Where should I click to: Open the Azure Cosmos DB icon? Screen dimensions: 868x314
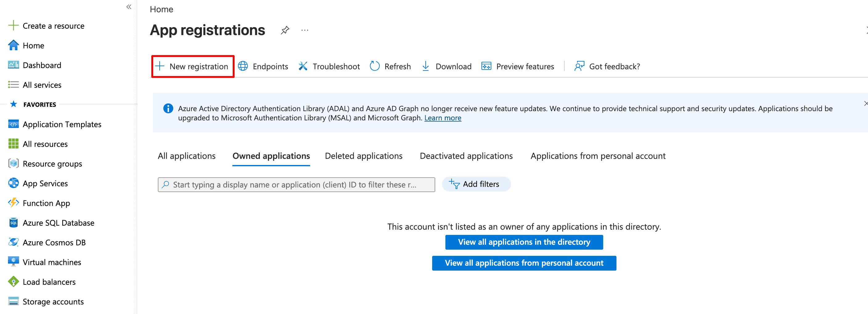(13, 242)
